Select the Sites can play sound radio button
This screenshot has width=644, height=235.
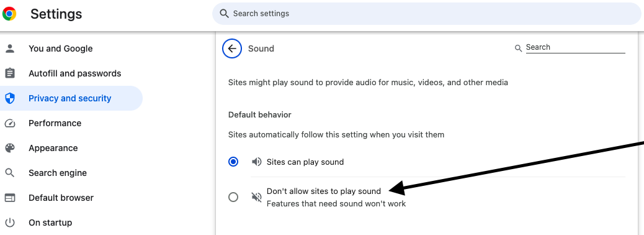(x=233, y=162)
